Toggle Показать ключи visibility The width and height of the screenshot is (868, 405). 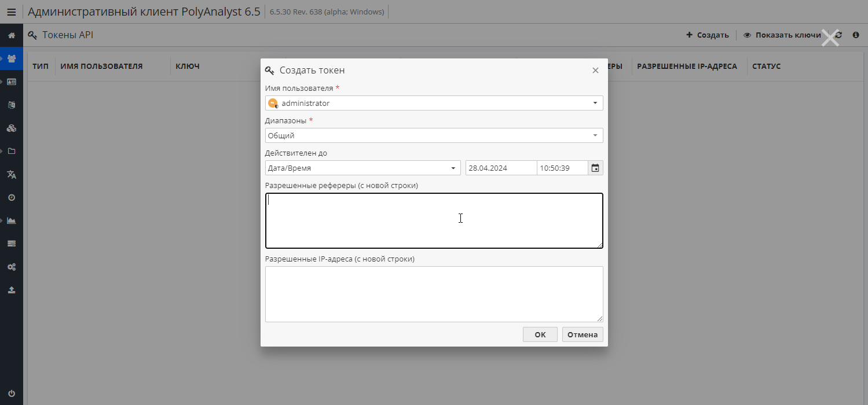tap(782, 35)
